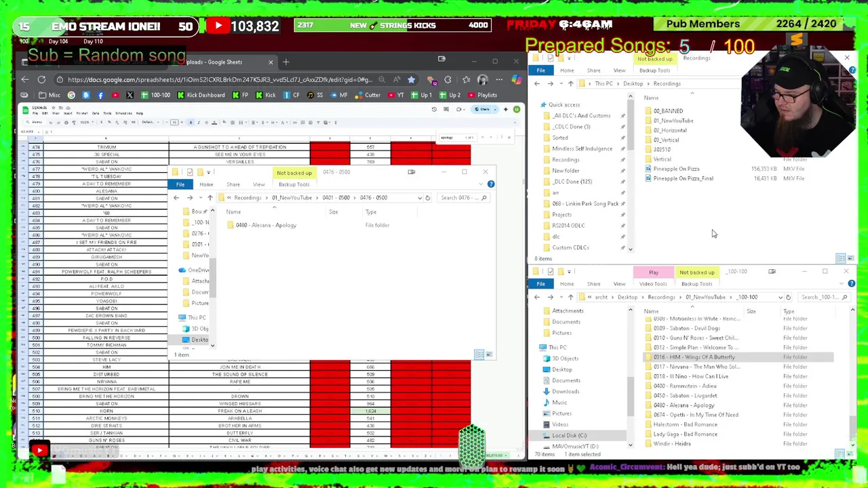Open the Facebook bookmark icon
868x488 pixels.
(100, 95)
